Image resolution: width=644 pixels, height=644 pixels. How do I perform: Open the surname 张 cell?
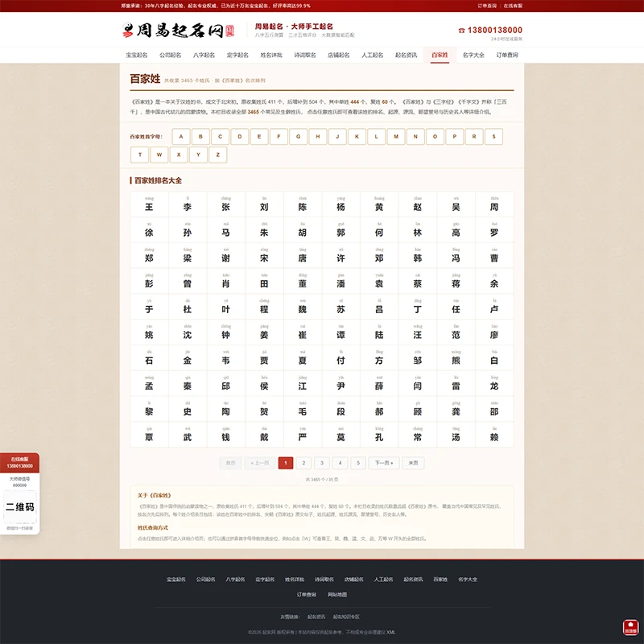[x=226, y=204]
